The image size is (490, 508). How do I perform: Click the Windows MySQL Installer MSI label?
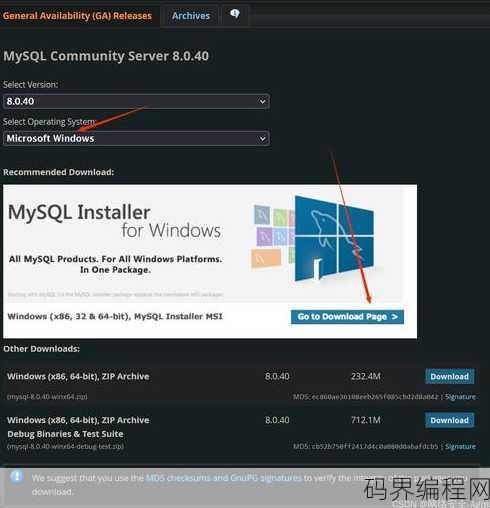tap(115, 316)
